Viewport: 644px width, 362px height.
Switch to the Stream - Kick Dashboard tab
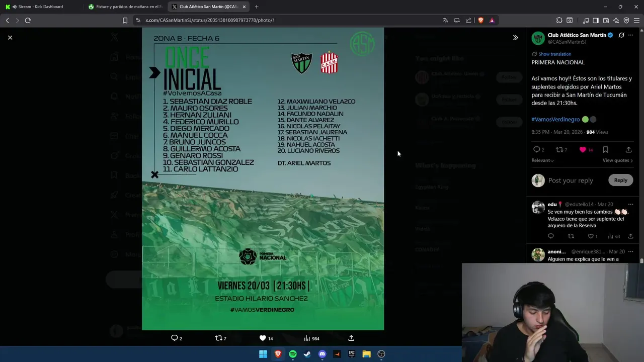click(x=40, y=7)
